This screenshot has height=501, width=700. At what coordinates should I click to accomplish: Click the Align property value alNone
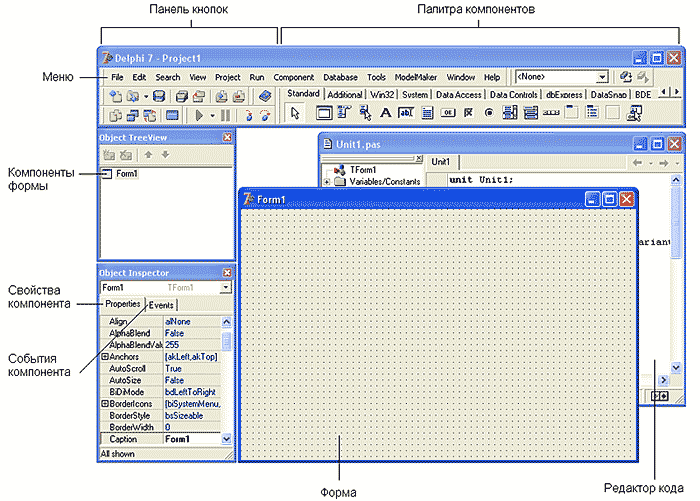[192, 321]
